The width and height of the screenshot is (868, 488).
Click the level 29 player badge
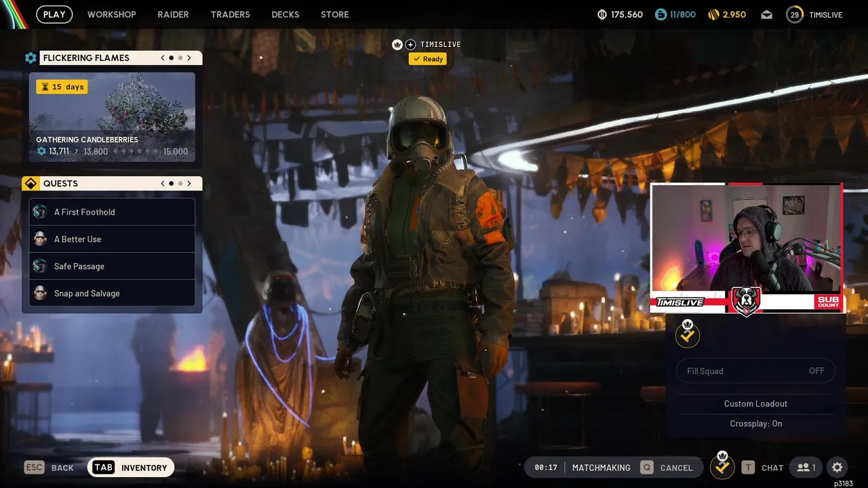795,14
